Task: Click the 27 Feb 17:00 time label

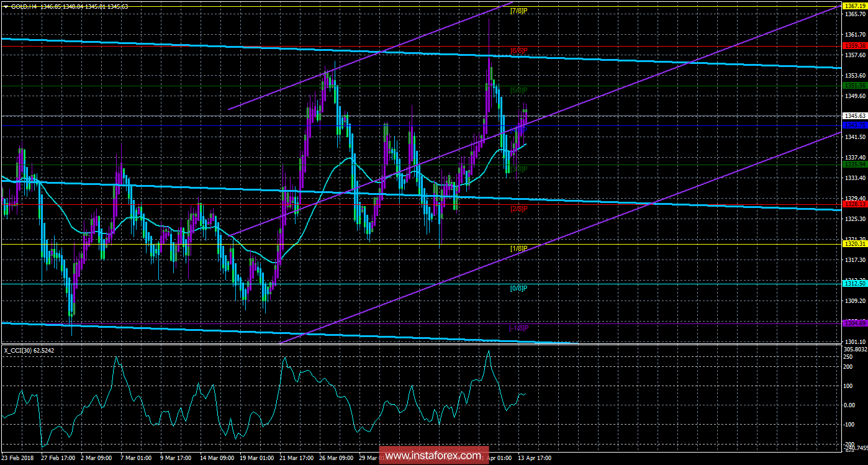Action: pos(60,458)
